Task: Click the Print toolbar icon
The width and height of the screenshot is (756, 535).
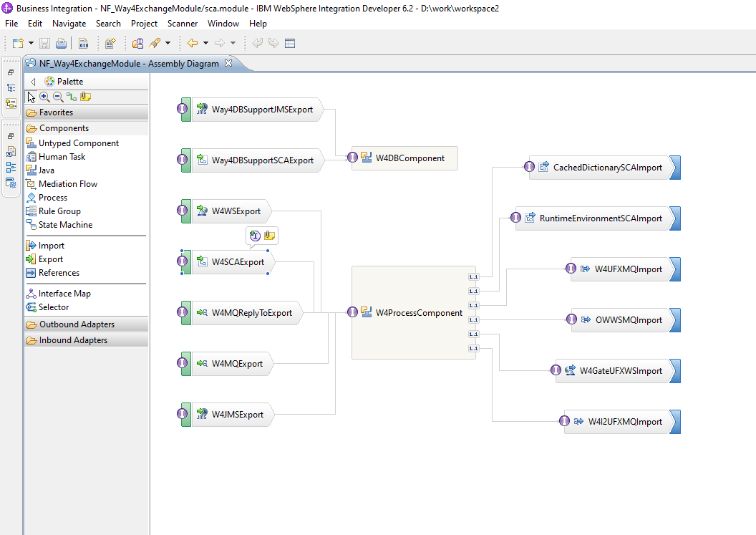Action: point(62,44)
